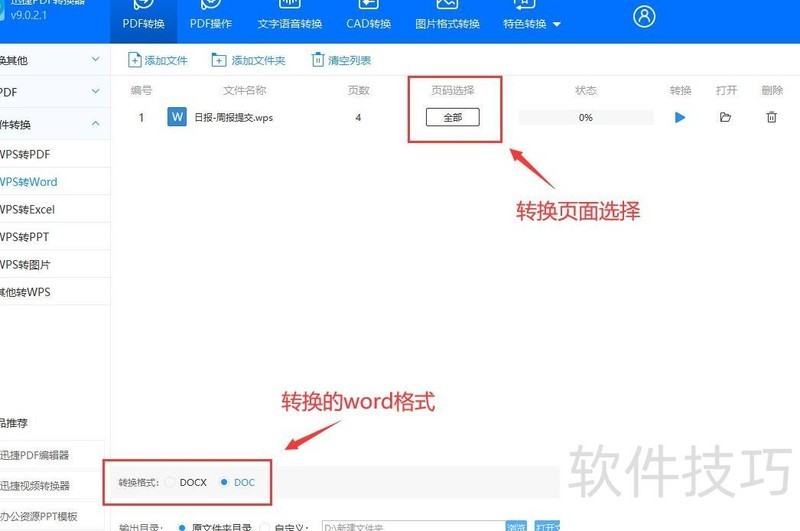The width and height of the screenshot is (800, 531).
Task: Click 添加文件夹 to add a folder
Action: point(248,60)
